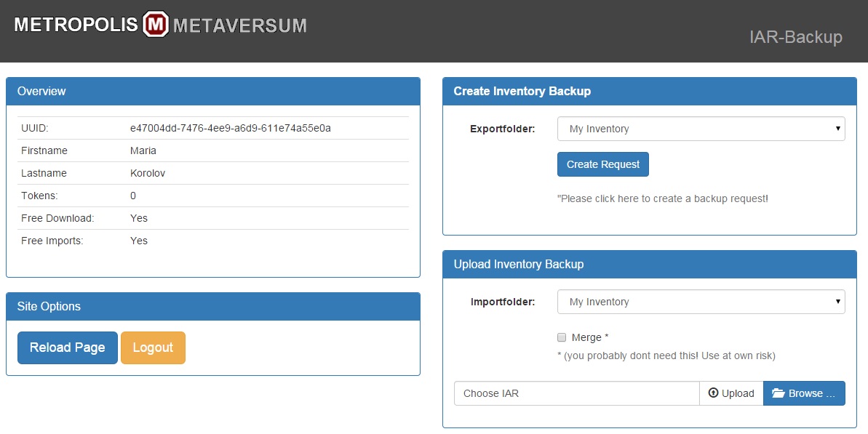Viewport: 868px width, 434px height.
Task: Click the Free Download row value Yes
Action: point(139,218)
